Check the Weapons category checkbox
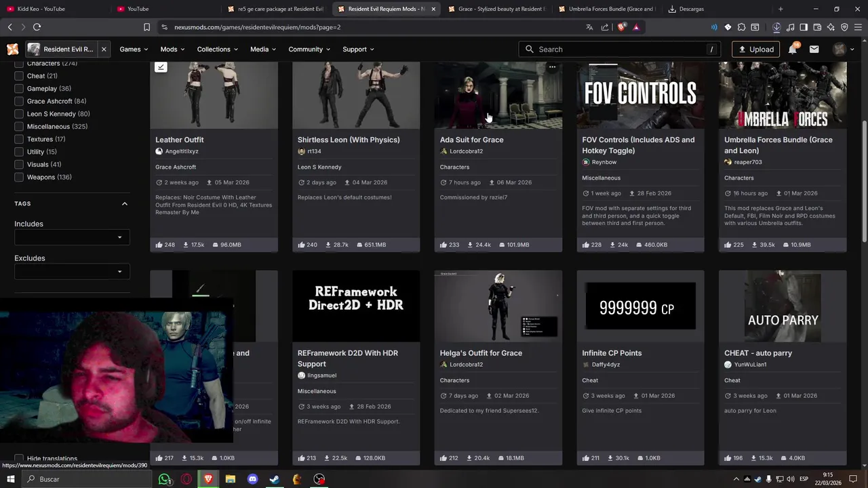Viewport: 868px width, 488px height. click(19, 177)
